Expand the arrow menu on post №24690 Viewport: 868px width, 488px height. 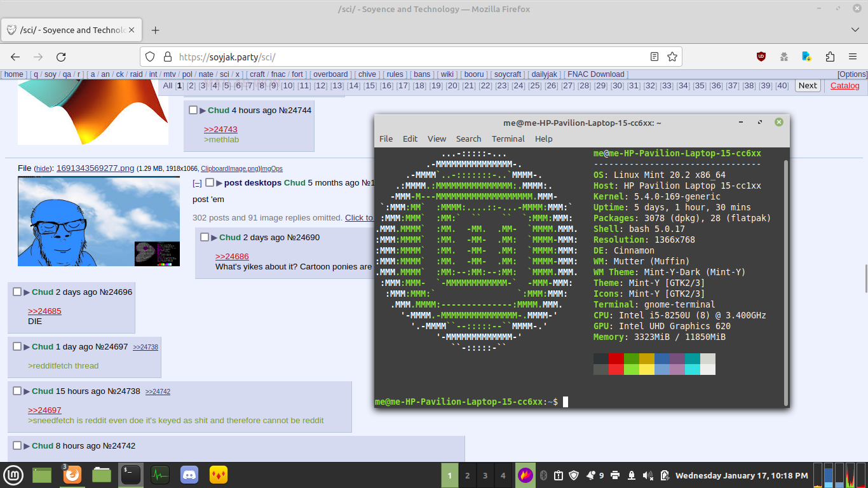coord(215,237)
